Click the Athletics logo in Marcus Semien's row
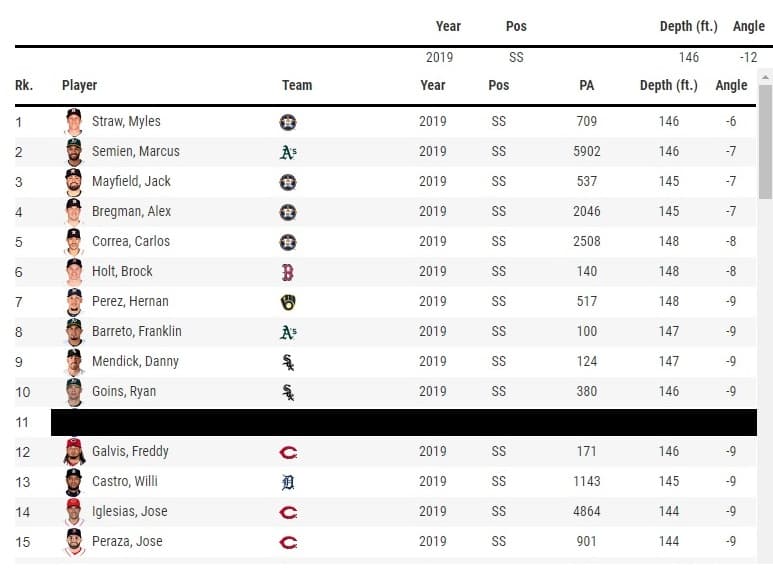The image size is (773, 571). click(x=288, y=152)
